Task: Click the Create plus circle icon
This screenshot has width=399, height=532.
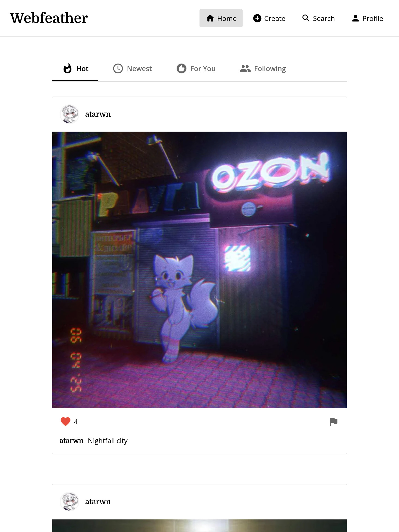Action: [x=257, y=18]
